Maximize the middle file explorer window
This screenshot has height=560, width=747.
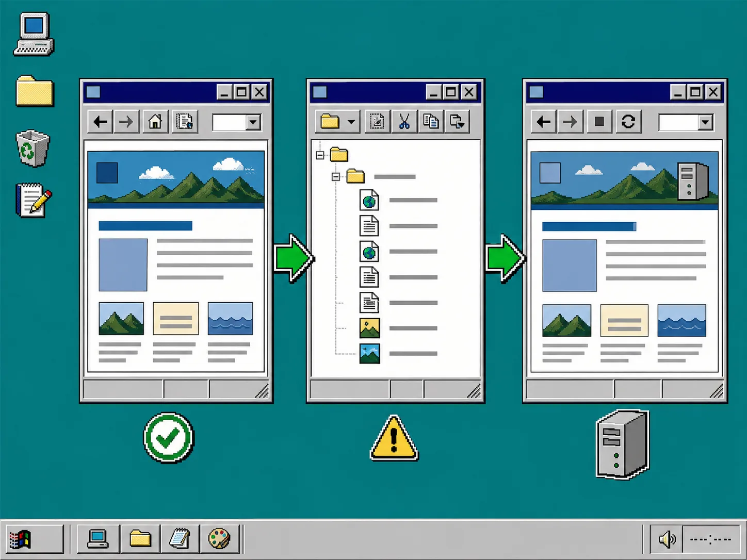(x=451, y=92)
